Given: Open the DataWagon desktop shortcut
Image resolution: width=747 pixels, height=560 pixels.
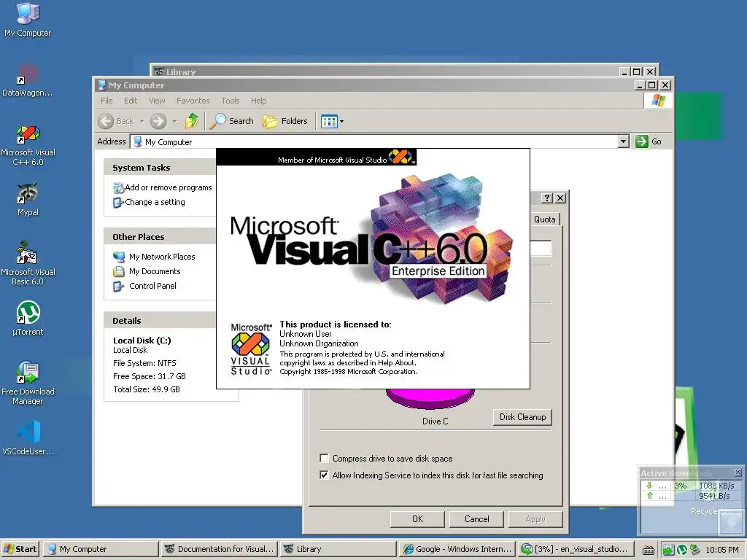Looking at the screenshot, I should click(x=28, y=79).
